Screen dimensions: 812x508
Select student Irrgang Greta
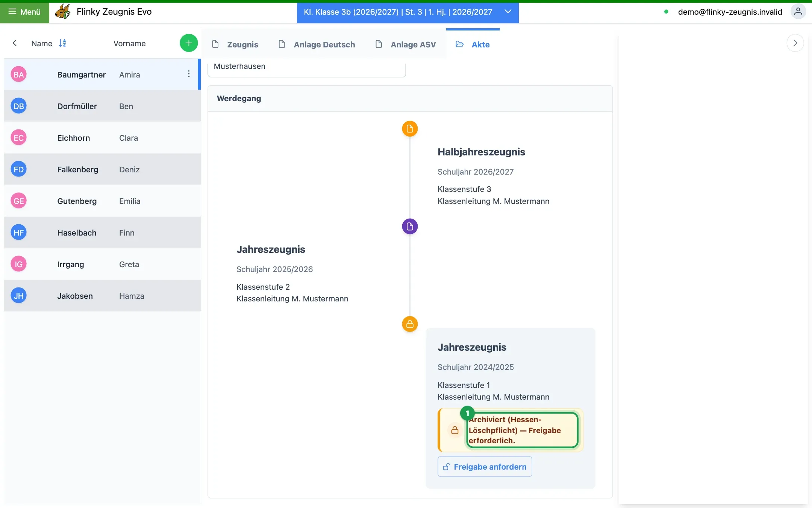102,264
